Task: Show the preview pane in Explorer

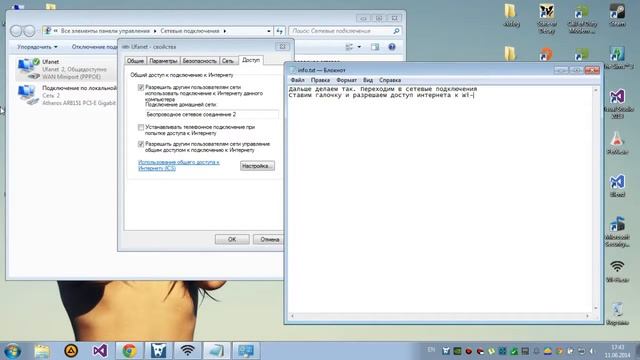Action: [375, 47]
